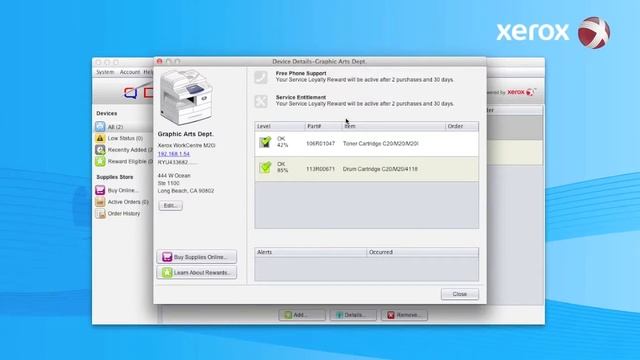Click the Order column header
Viewport: 640px width, 360px height.
click(x=462, y=126)
